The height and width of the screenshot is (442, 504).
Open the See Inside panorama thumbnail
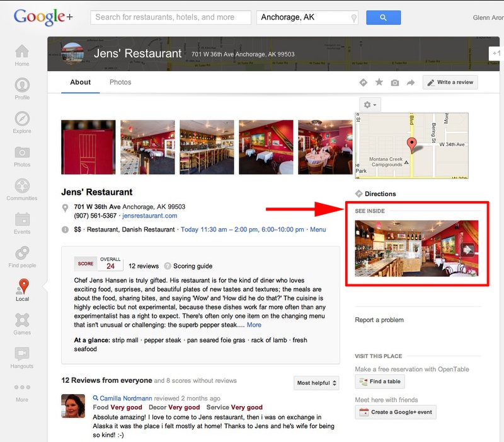416,248
